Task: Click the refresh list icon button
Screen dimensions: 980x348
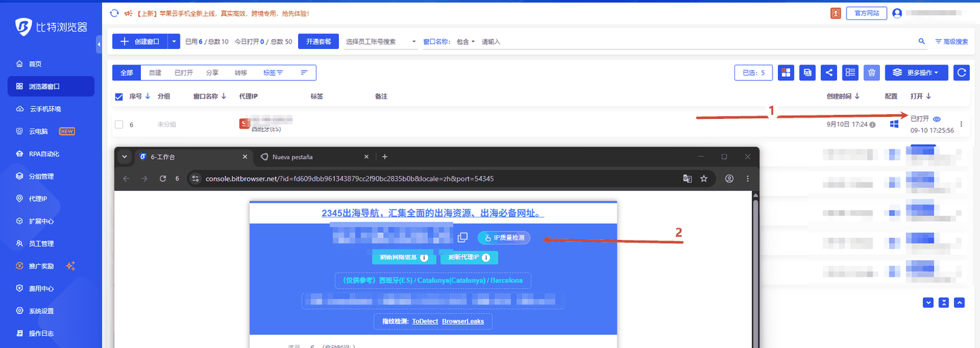Action: coord(962,73)
